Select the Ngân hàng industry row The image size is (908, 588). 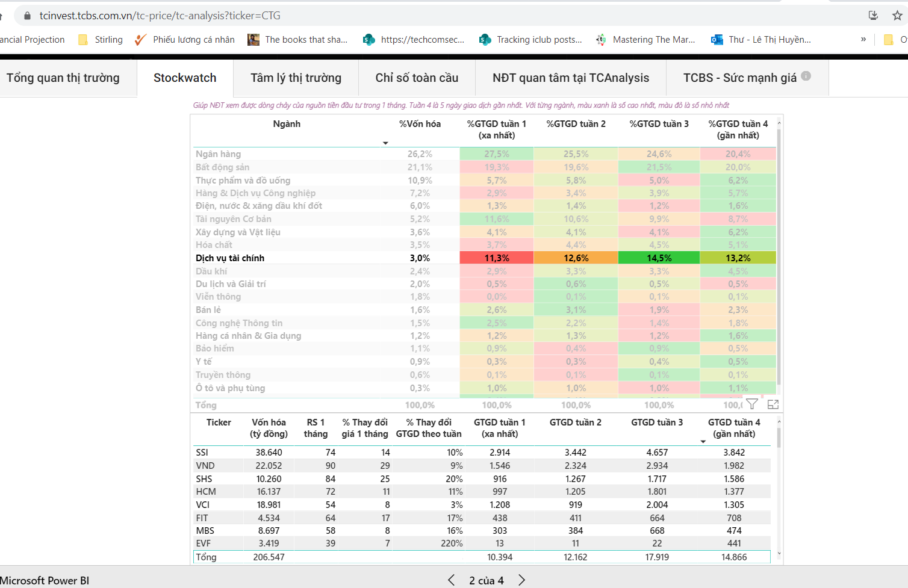pos(218,154)
